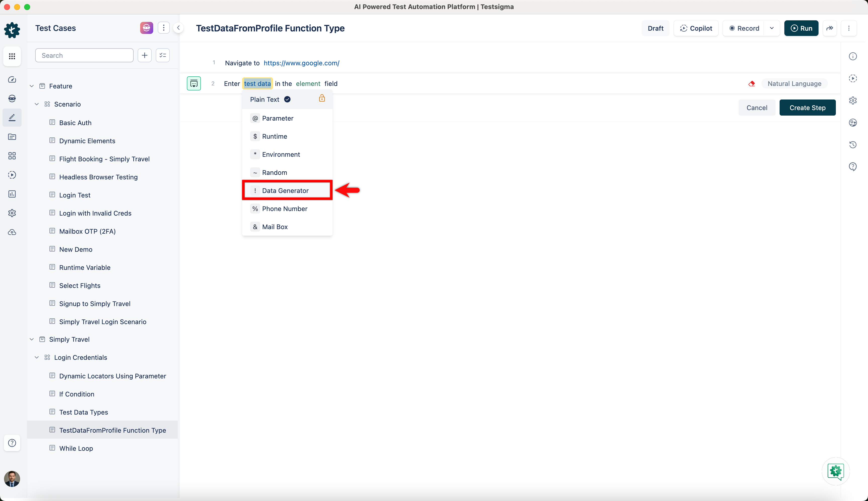Choose Phone Number test data type
The width and height of the screenshot is (868, 501).
click(287, 209)
